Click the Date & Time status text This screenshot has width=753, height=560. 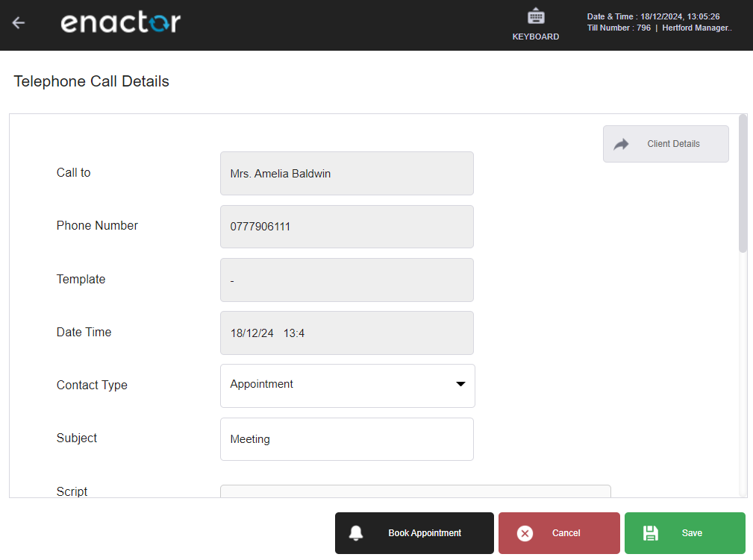[653, 16]
